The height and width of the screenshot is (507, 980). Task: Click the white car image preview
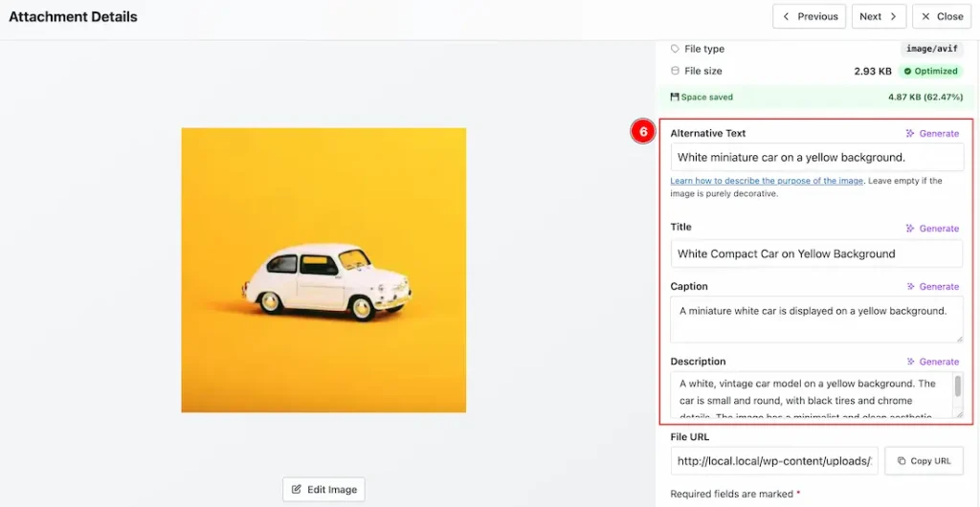pyautogui.click(x=323, y=270)
